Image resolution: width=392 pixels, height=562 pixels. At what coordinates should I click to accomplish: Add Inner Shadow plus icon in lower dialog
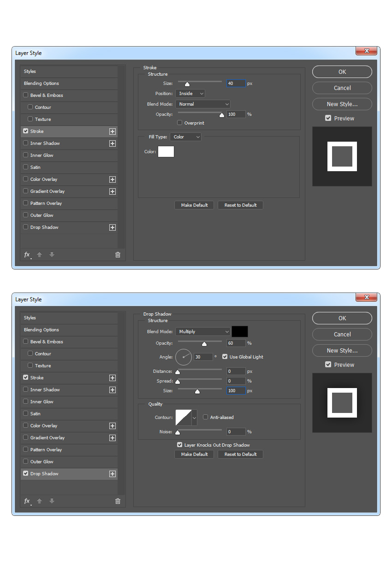point(112,390)
